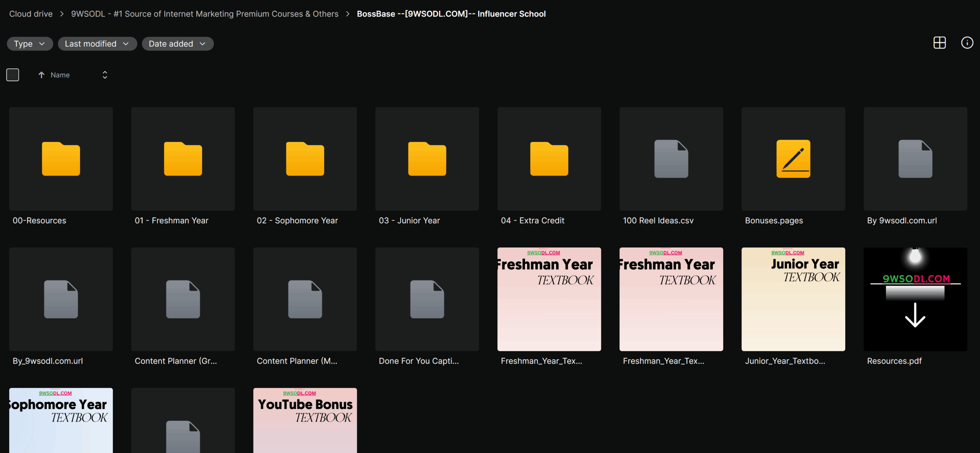
Task: Open the Last modified filter dropdown
Action: pyautogui.click(x=97, y=44)
